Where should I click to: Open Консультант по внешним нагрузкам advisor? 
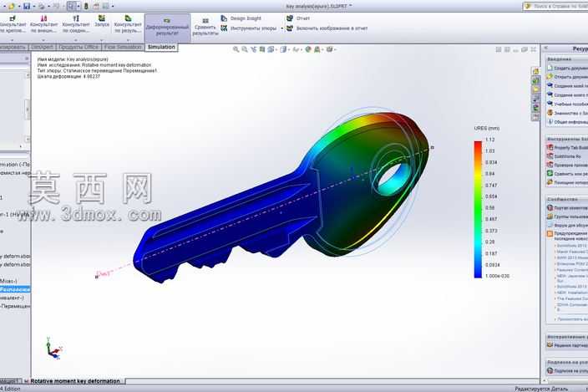pyautogui.click(x=44, y=24)
